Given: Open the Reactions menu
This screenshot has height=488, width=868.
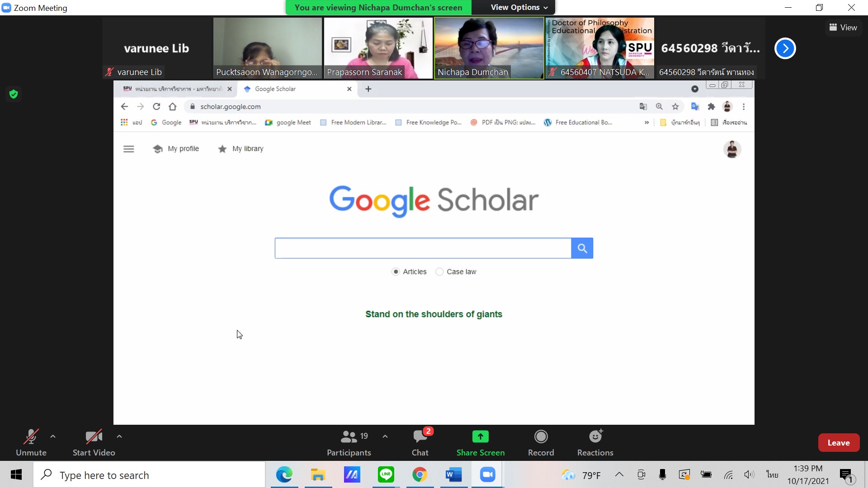Looking at the screenshot, I should (595, 443).
